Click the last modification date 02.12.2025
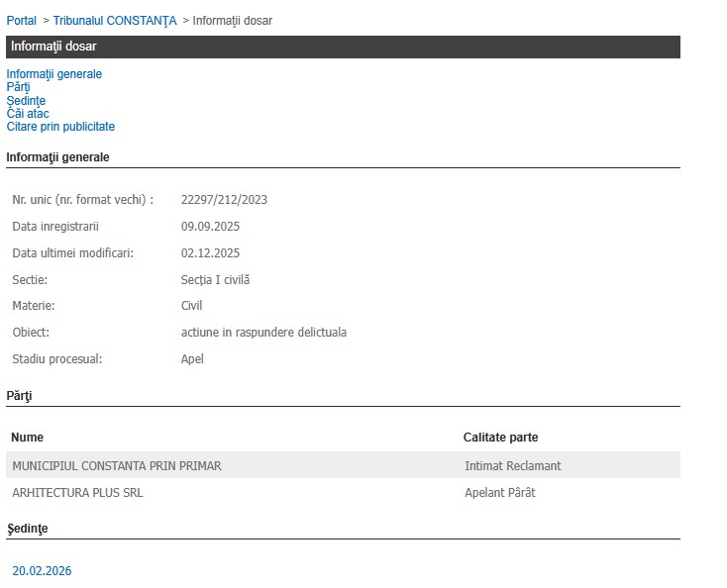The width and height of the screenshot is (727, 588). (210, 253)
